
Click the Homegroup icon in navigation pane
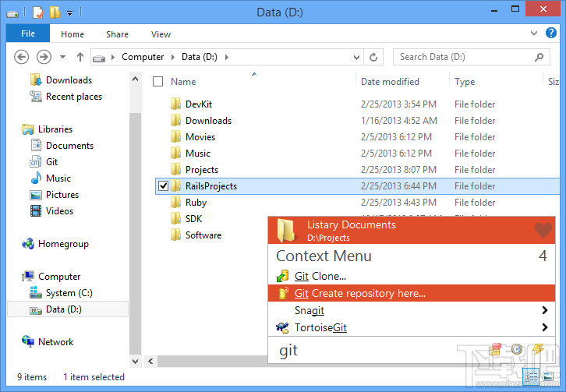point(28,244)
